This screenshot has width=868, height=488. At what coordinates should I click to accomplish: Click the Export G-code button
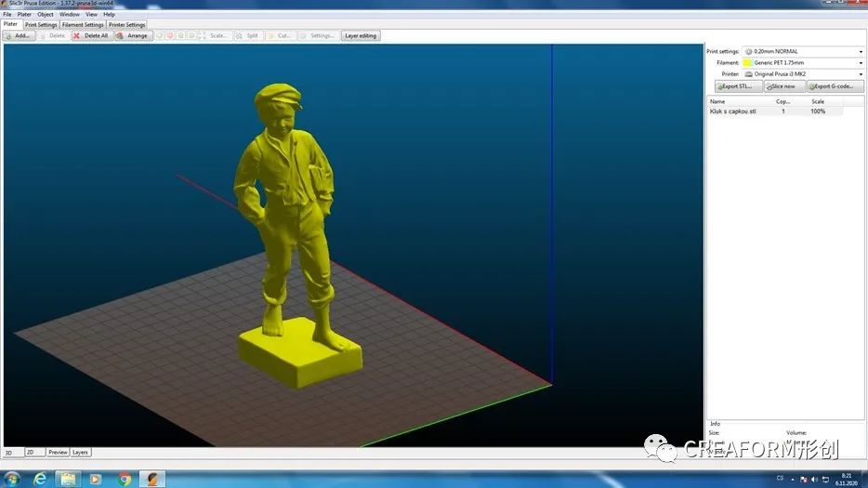tap(835, 86)
